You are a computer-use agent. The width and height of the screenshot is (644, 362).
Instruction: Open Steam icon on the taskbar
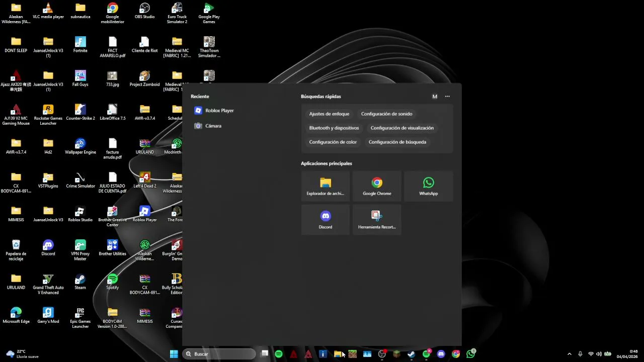coord(411,354)
